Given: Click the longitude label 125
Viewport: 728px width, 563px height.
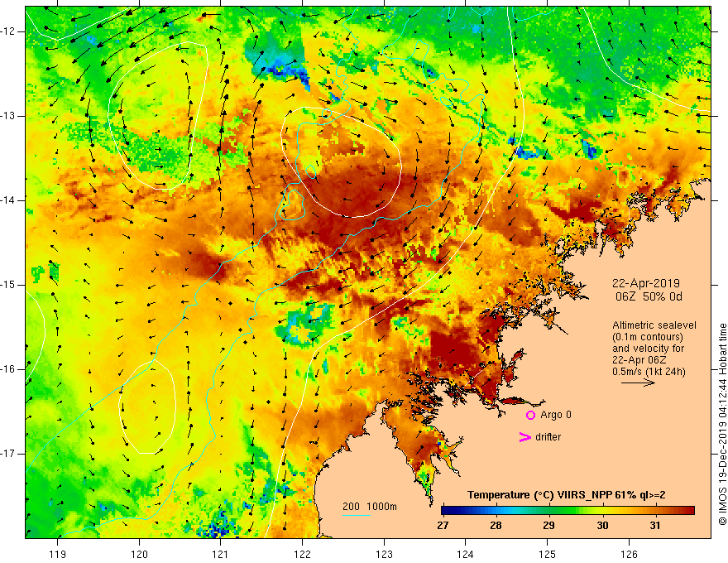Looking at the screenshot, I should pos(548,554).
